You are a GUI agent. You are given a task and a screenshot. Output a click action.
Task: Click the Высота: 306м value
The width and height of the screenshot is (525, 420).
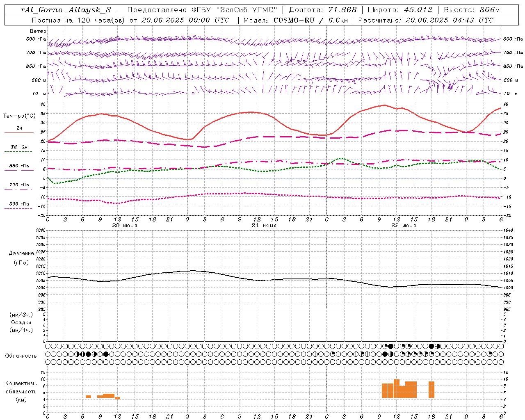472,10
